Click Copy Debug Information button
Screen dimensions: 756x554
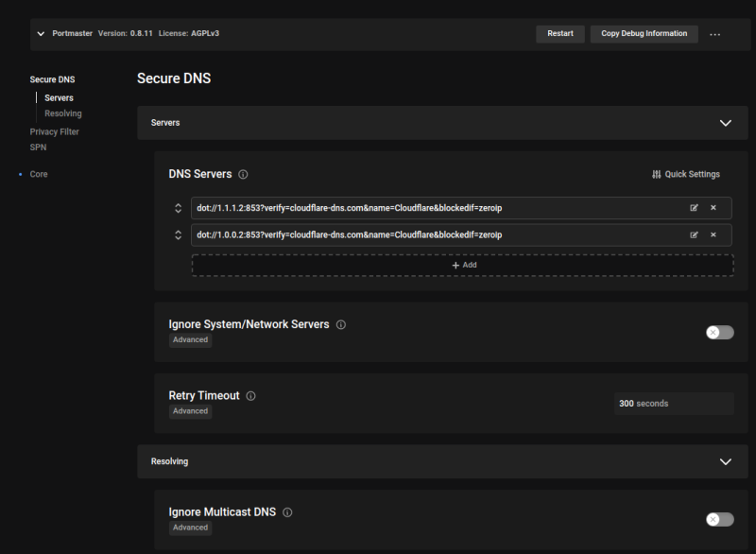(644, 33)
